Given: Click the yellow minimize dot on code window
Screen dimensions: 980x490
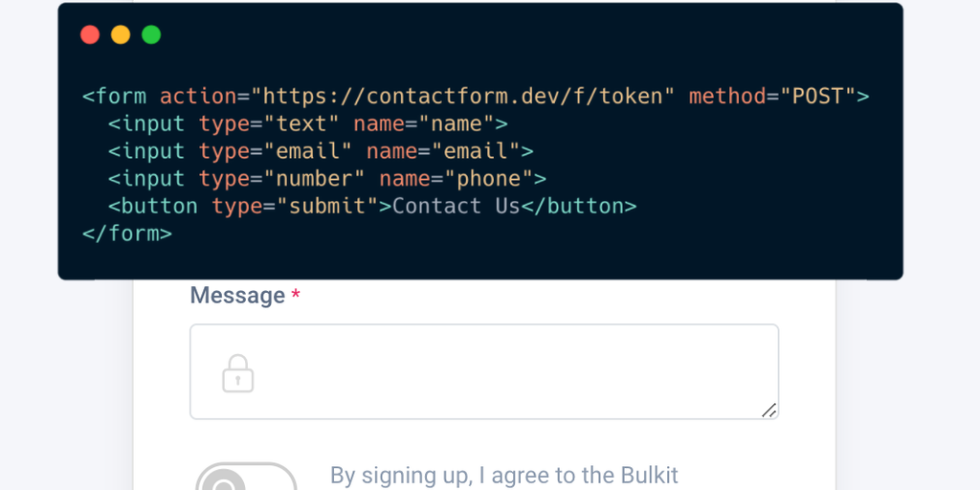Looking at the screenshot, I should (121, 35).
